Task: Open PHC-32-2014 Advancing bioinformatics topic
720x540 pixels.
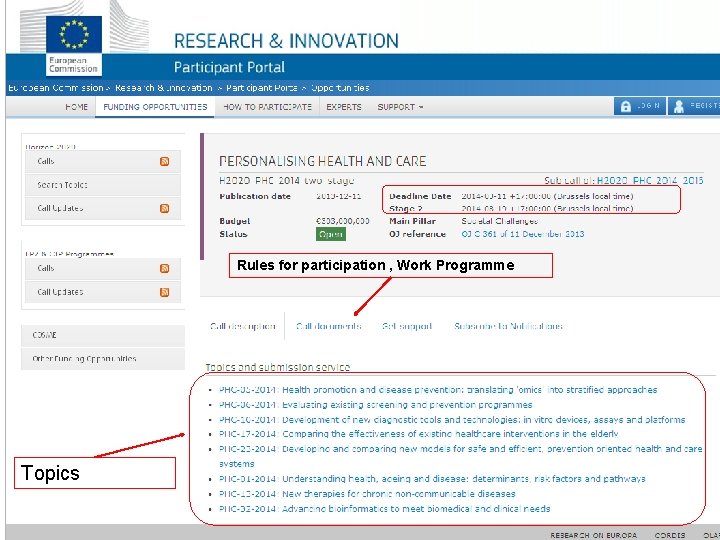Action: pos(384,509)
